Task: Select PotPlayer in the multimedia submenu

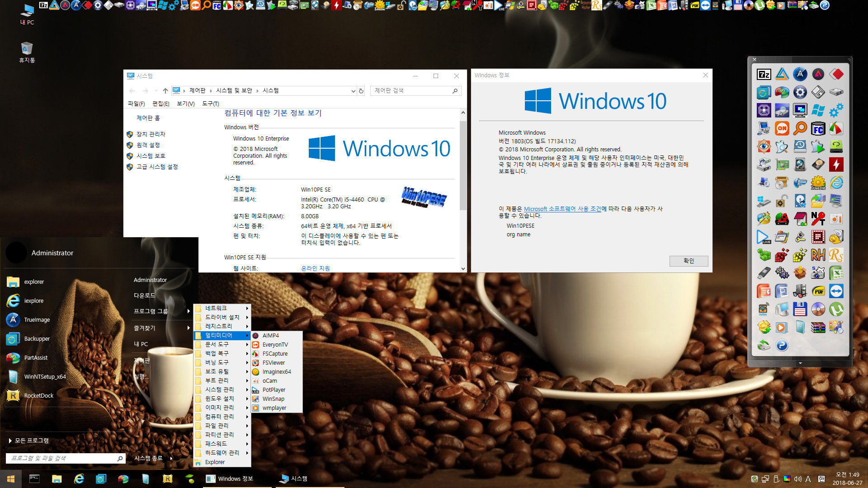Action: tap(277, 389)
